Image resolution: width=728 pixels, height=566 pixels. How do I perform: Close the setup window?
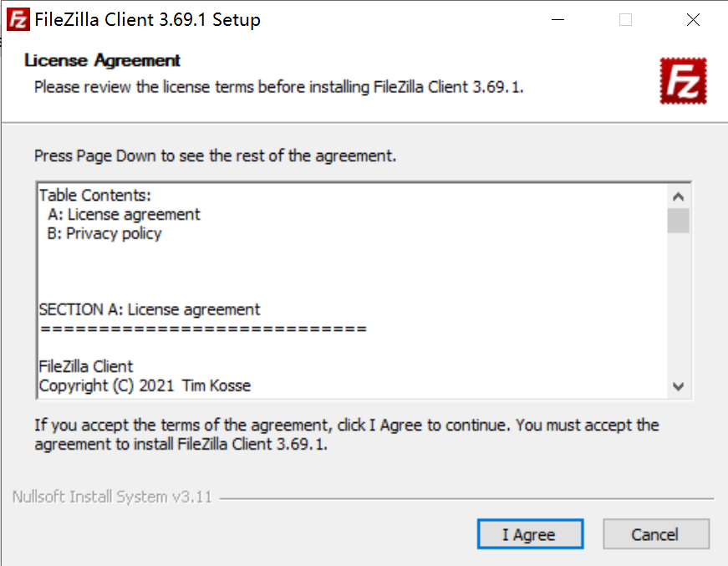693,20
